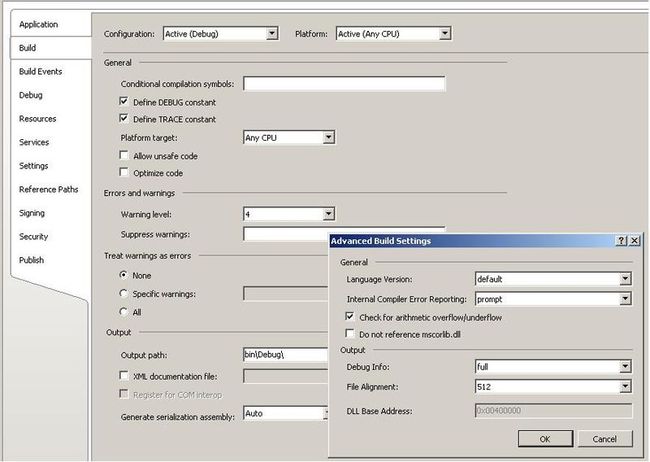Open the Debug tab
Screen dimensions: 650x462
tap(31, 95)
